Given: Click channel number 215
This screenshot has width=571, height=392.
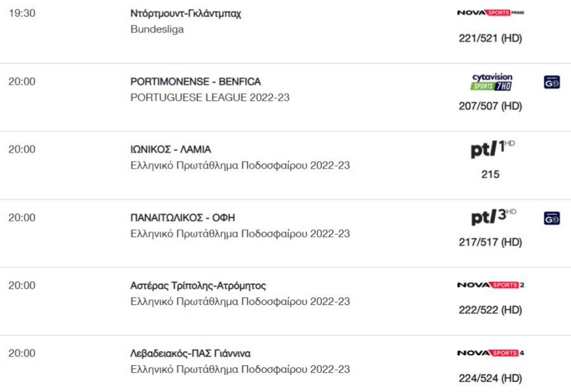Looking at the screenshot, I should click(x=490, y=174).
